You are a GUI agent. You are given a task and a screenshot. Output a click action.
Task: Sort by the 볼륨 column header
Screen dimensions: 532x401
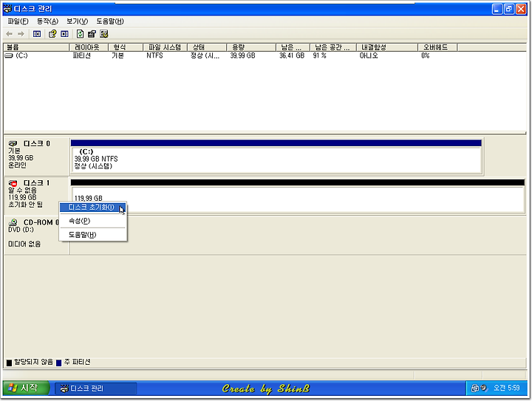pyautogui.click(x=36, y=47)
